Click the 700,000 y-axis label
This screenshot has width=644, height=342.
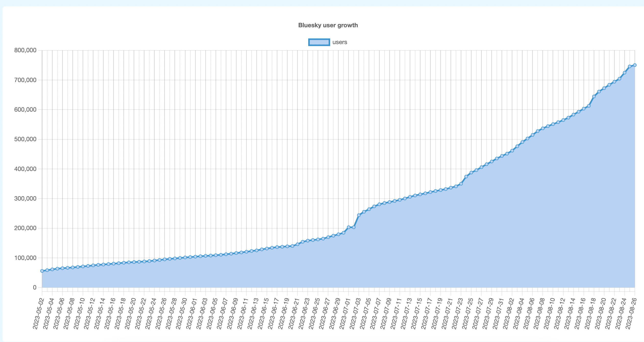25,80
